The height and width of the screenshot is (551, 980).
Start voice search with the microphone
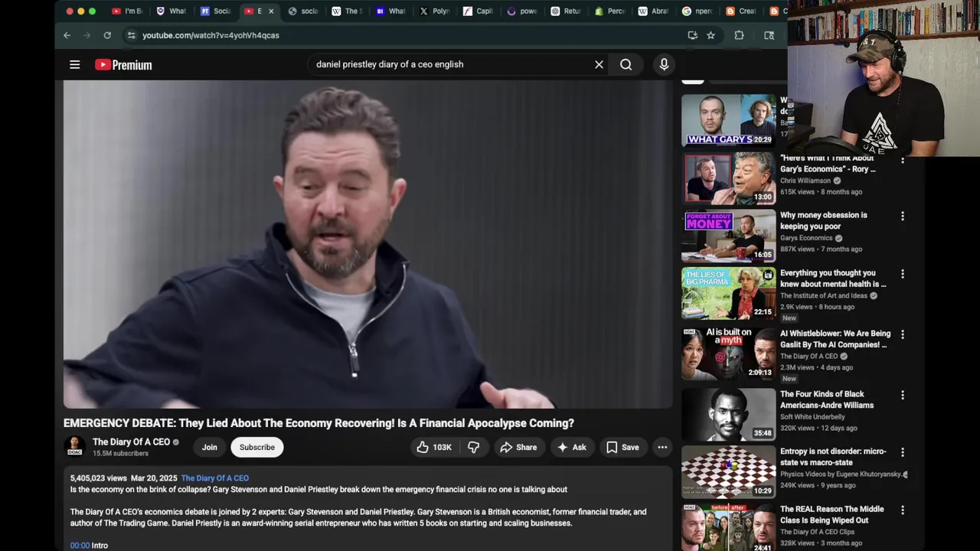pyautogui.click(x=664, y=65)
